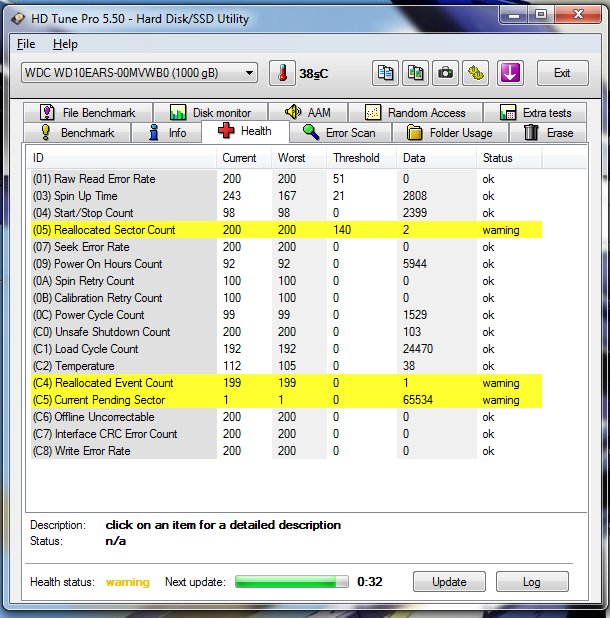The image size is (610, 618).
Task: Click data value 5944 for Power On Hours
Action: (x=415, y=264)
